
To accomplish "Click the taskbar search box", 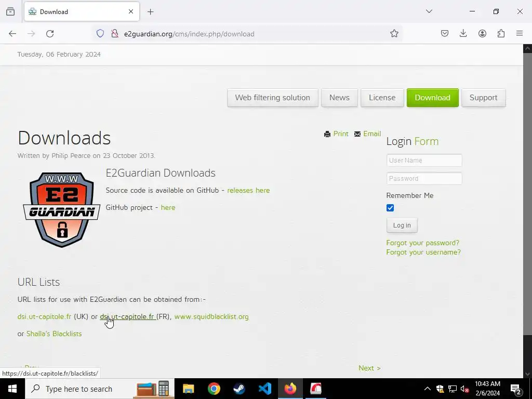I will click(100, 389).
